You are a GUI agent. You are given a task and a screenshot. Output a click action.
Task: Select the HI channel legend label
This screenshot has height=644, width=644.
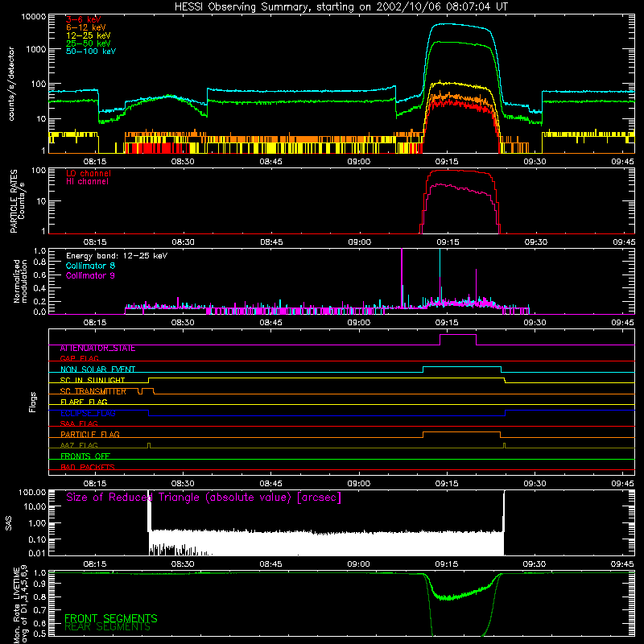(x=87, y=182)
